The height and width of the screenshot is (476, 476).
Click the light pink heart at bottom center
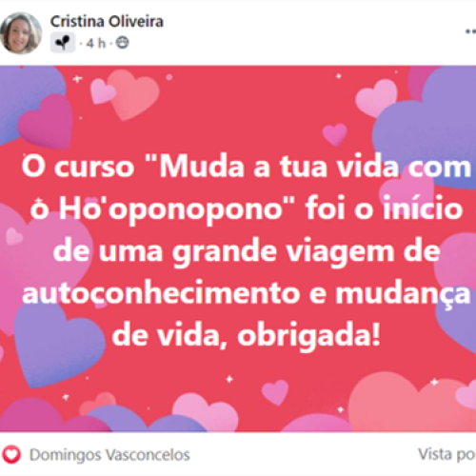click(x=206, y=412)
